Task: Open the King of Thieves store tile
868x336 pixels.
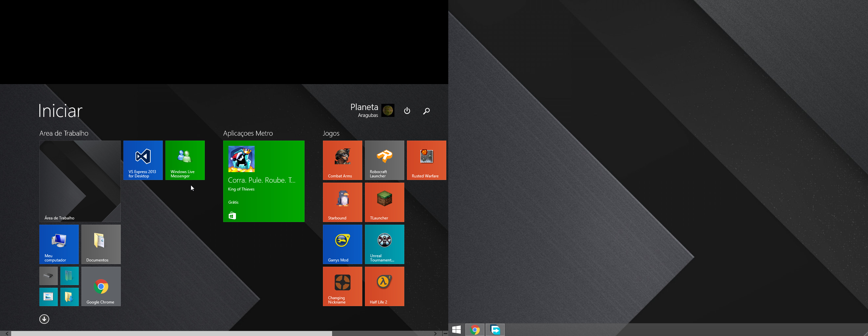Action: click(264, 181)
